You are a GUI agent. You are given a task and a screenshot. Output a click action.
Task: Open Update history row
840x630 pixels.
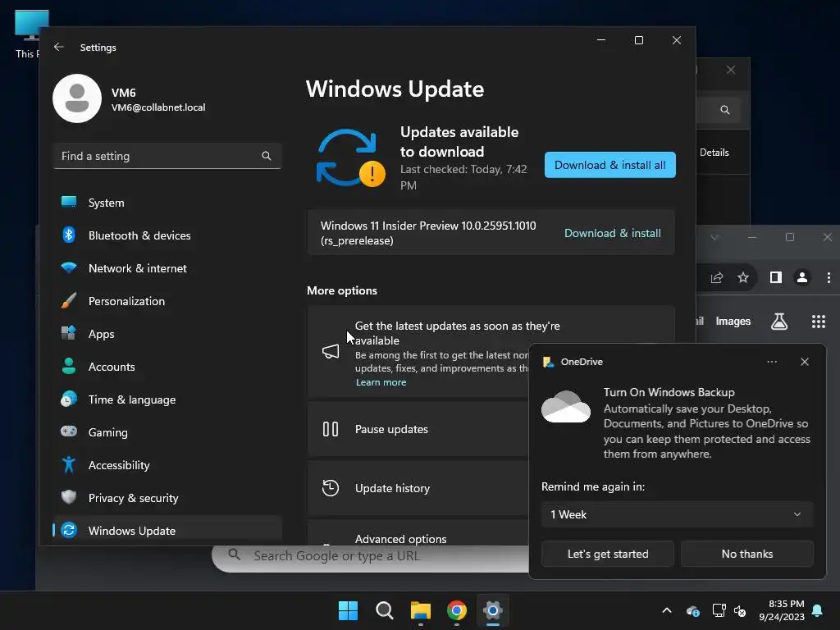(418, 488)
